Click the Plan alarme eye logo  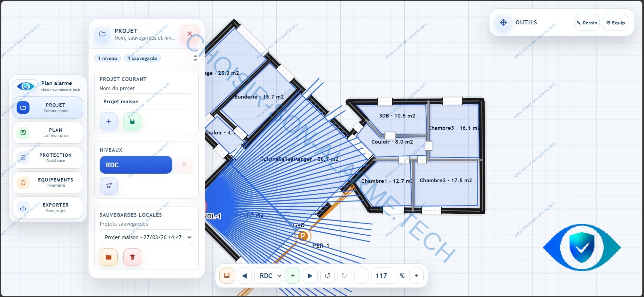pyautogui.click(x=25, y=86)
